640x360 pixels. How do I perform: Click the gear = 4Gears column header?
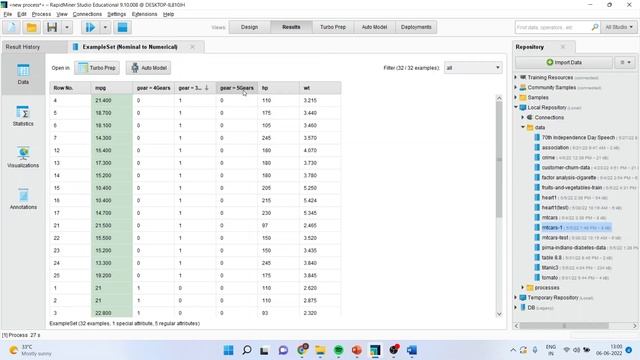pyautogui.click(x=153, y=88)
